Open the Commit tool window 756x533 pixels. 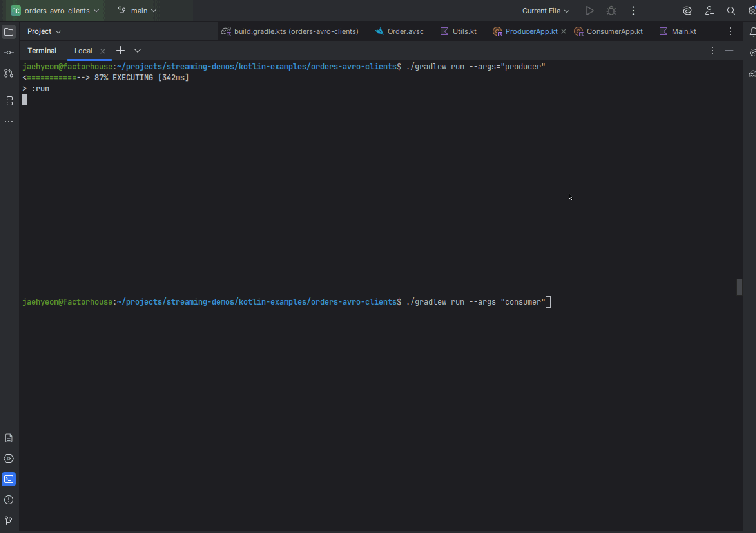tap(9, 53)
